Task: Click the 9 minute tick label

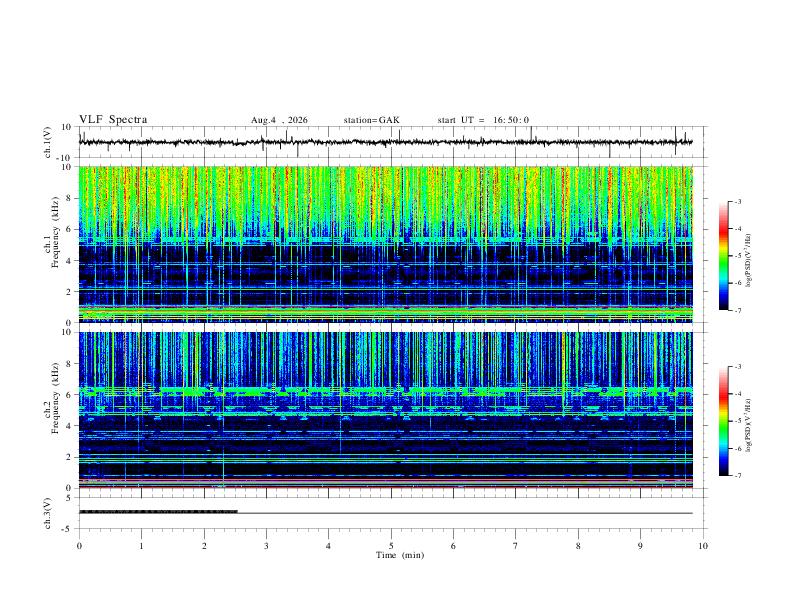Action: [x=640, y=546]
